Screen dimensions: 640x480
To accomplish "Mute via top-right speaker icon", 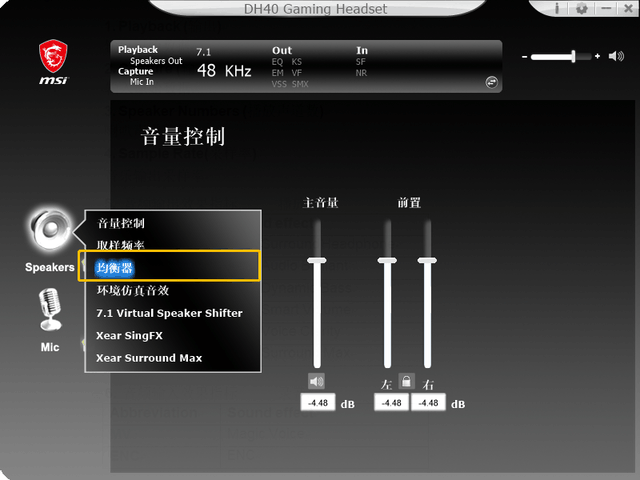I will 616,56.
